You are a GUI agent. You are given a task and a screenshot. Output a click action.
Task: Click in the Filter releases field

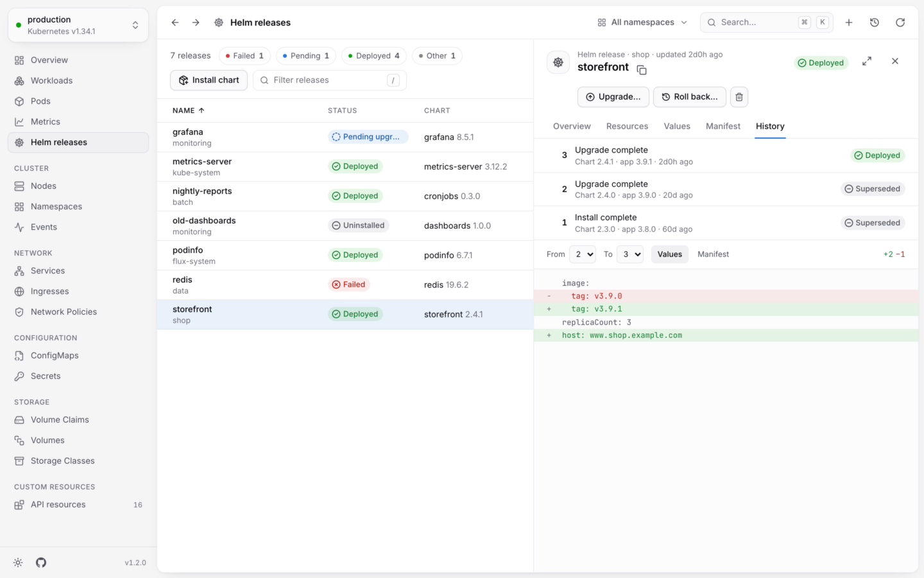330,80
